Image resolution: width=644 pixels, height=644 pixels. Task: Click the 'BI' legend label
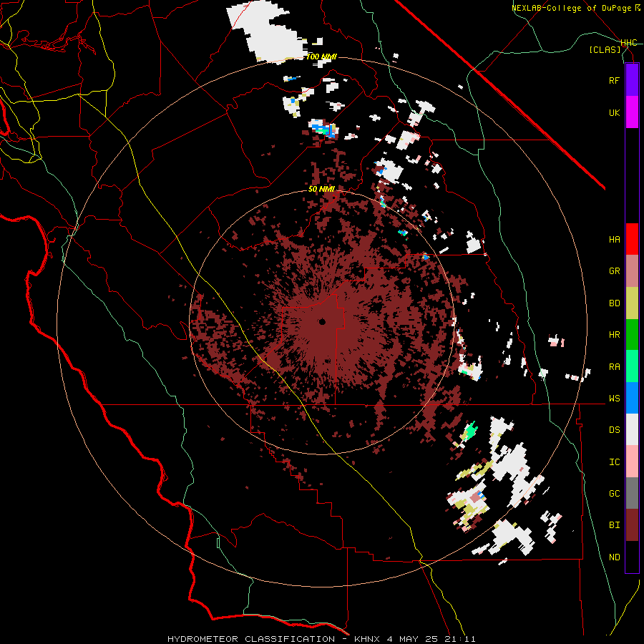click(614, 525)
